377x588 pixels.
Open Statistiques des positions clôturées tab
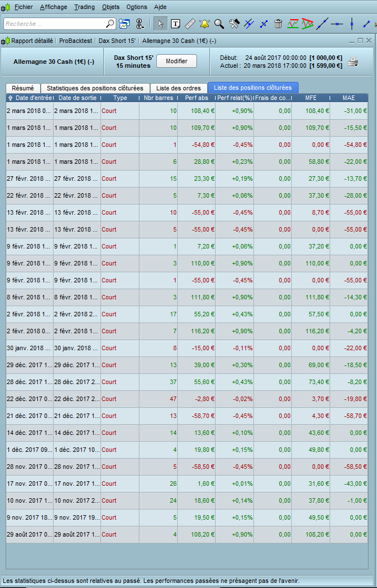pos(95,88)
